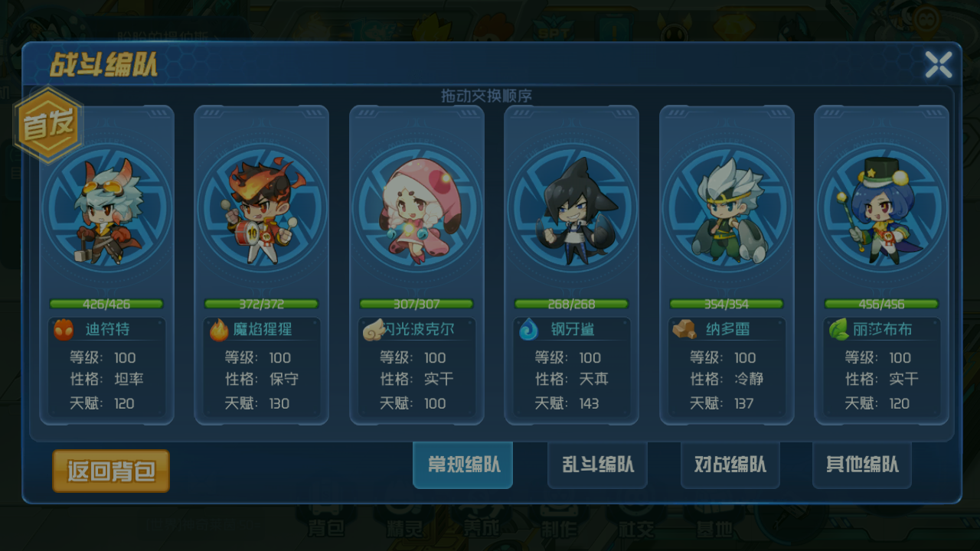The width and height of the screenshot is (980, 551).
Task: Select the 丽莎布布 character portrait
Action: pos(882,210)
